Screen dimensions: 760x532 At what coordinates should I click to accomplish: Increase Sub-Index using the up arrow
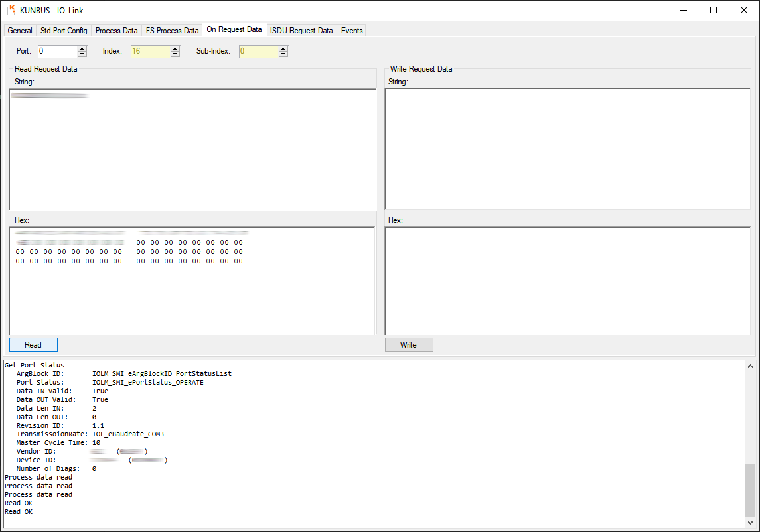point(283,48)
